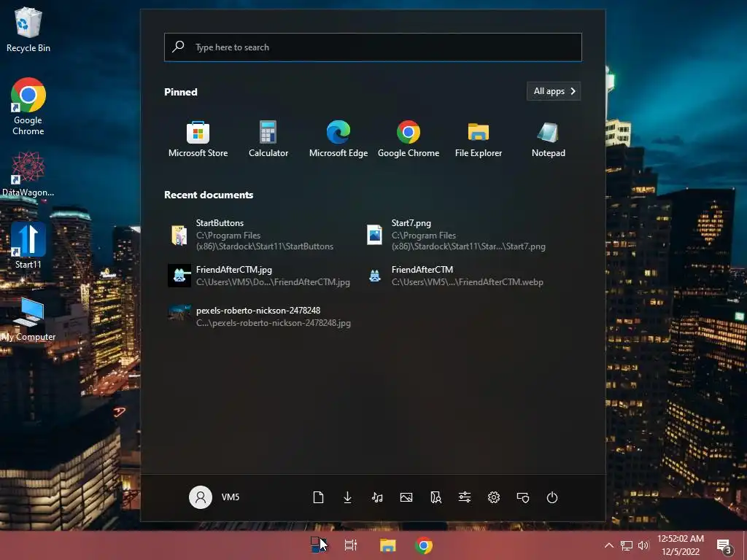Launch pinned Google Chrome in Start menu
This screenshot has width=747, height=560.
tap(409, 139)
